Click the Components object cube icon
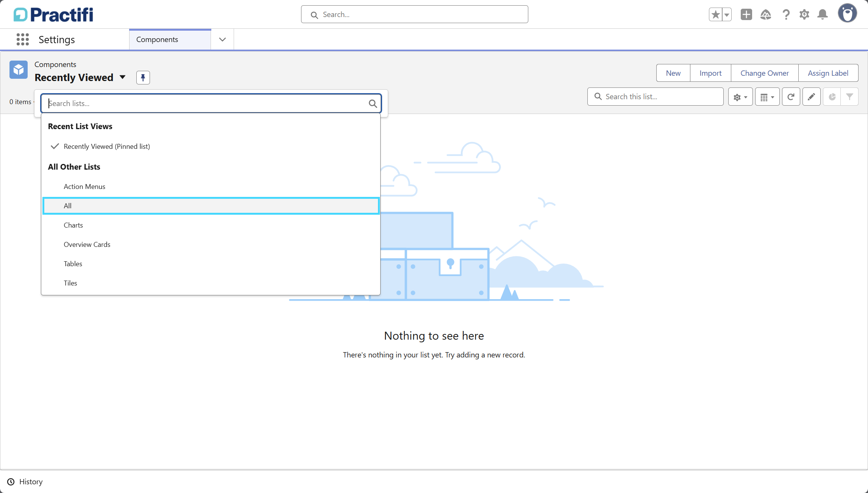Image resolution: width=868 pixels, height=493 pixels. 19,70
